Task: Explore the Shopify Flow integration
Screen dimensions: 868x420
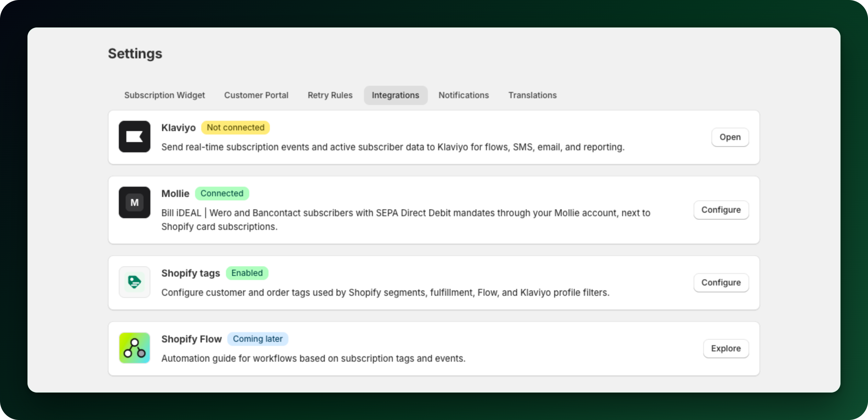Action: click(x=726, y=349)
